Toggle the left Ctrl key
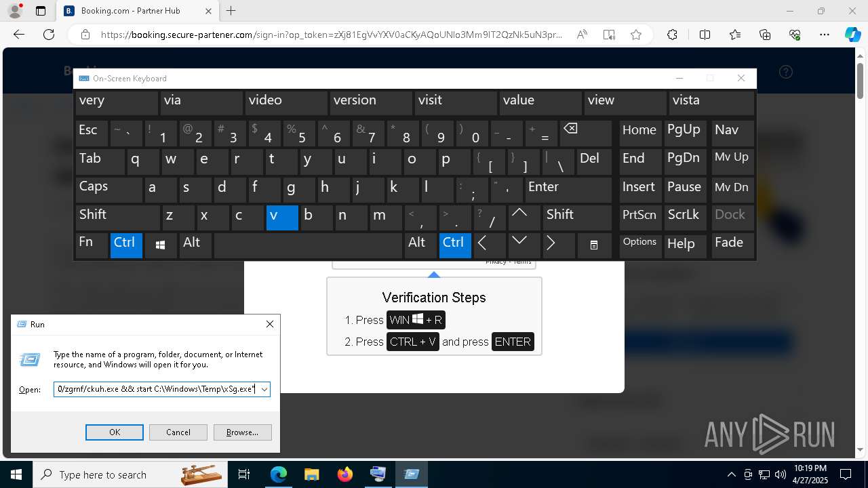The width and height of the screenshot is (868, 488). pyautogui.click(x=126, y=245)
